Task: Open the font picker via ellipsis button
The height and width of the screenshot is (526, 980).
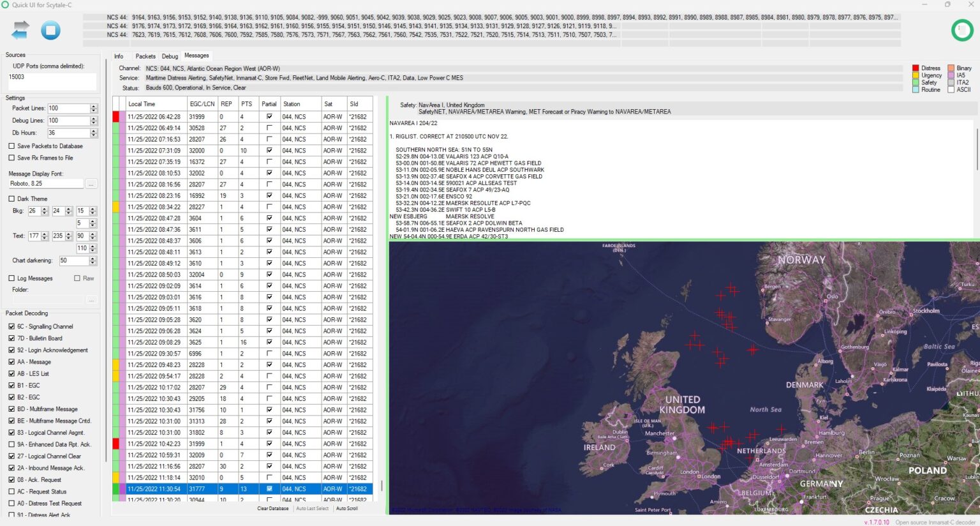Action: pos(91,183)
